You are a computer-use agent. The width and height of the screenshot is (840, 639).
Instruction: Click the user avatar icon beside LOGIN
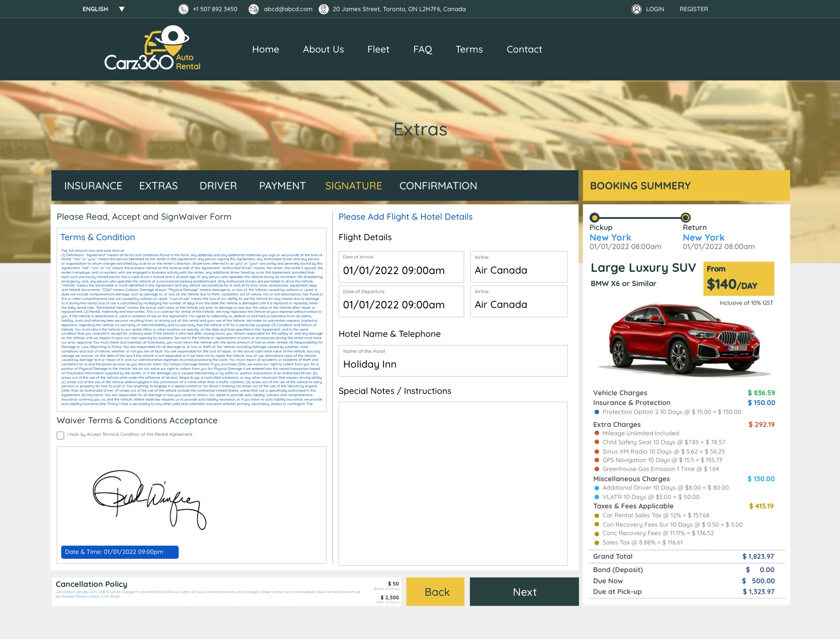(636, 9)
